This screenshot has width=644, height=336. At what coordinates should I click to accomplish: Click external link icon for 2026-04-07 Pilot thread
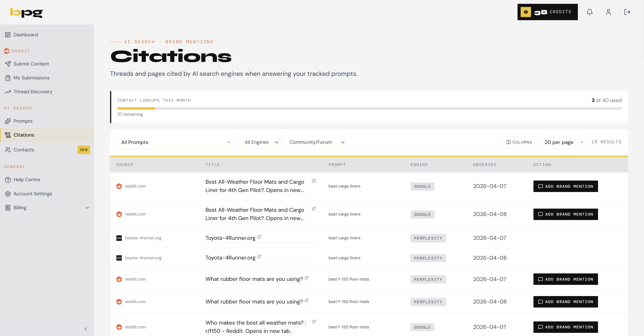314,181
